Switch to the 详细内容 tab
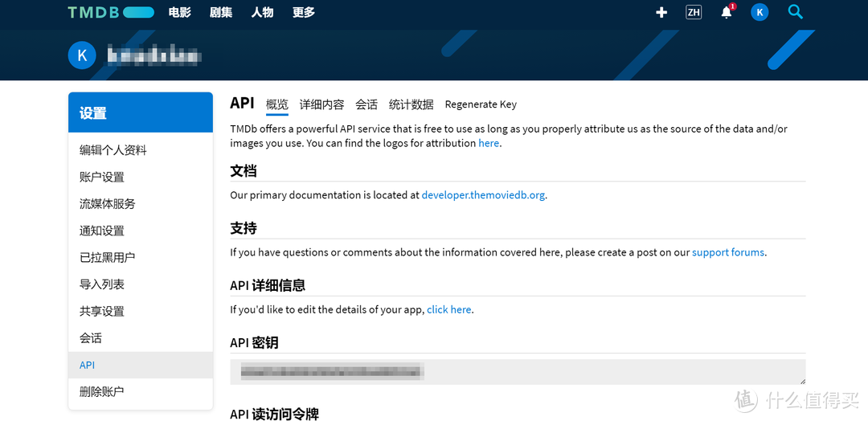The width and height of the screenshot is (868, 421). coord(321,104)
